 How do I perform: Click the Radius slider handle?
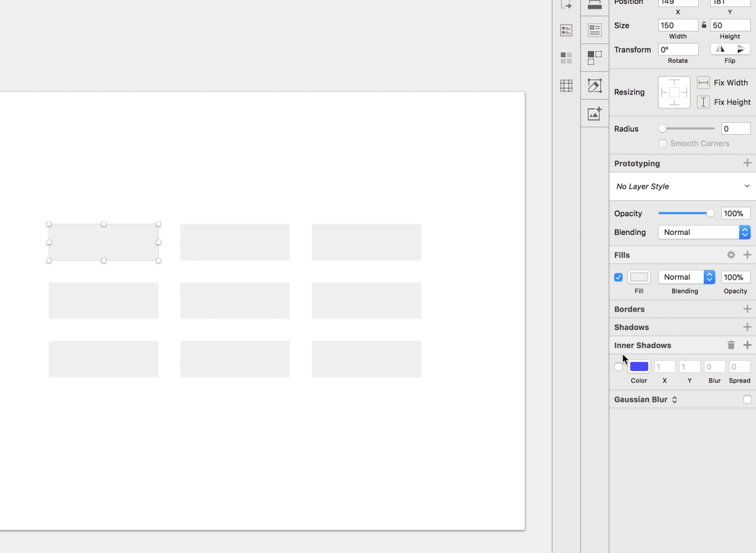click(x=662, y=128)
